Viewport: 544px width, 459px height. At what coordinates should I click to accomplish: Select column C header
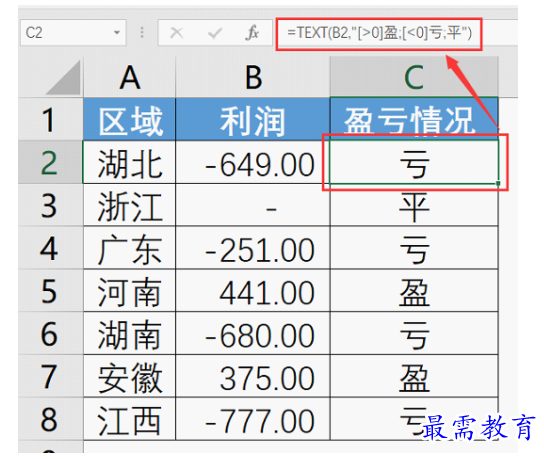coord(414,77)
